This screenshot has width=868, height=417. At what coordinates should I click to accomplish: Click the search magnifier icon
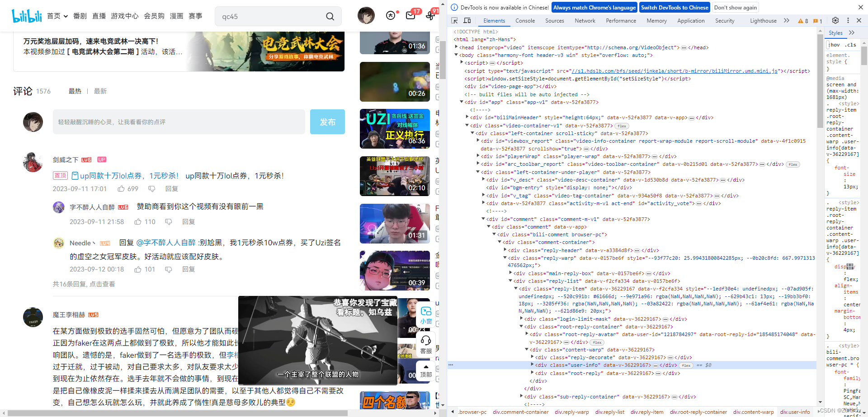(330, 16)
